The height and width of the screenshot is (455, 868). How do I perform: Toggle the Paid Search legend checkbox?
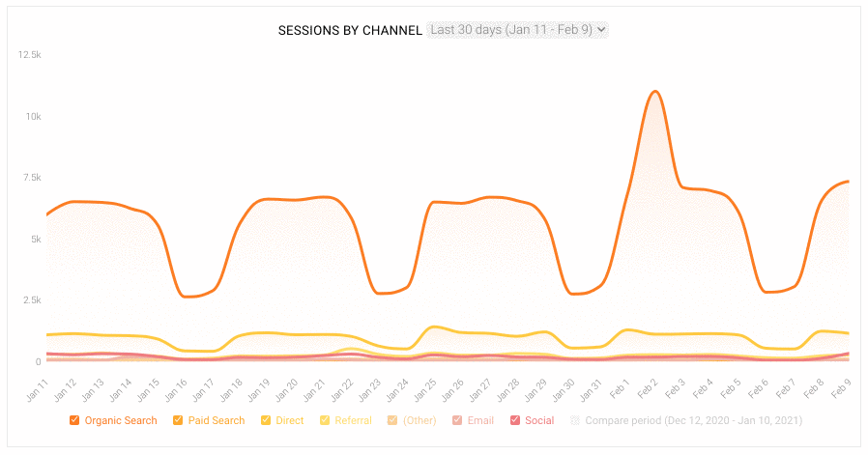pos(178,420)
